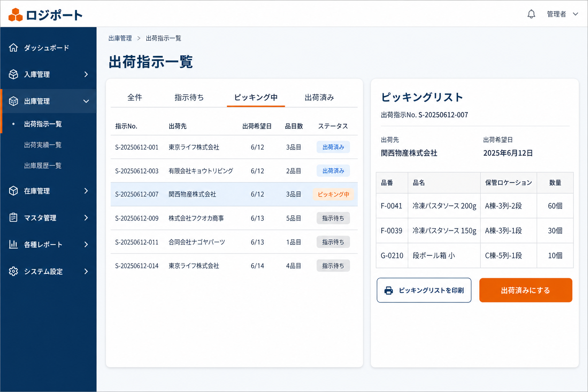Click quantity 60個
This screenshot has height=392, width=588.
(x=555, y=206)
